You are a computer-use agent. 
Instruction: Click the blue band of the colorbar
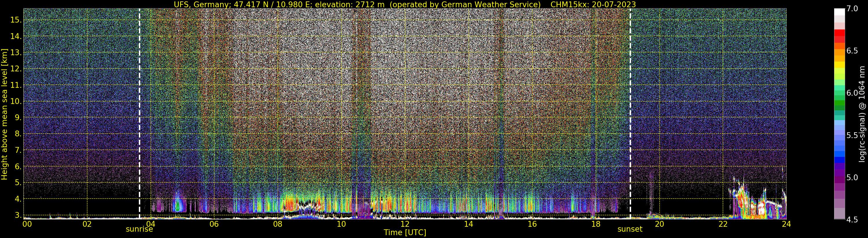tap(839, 159)
